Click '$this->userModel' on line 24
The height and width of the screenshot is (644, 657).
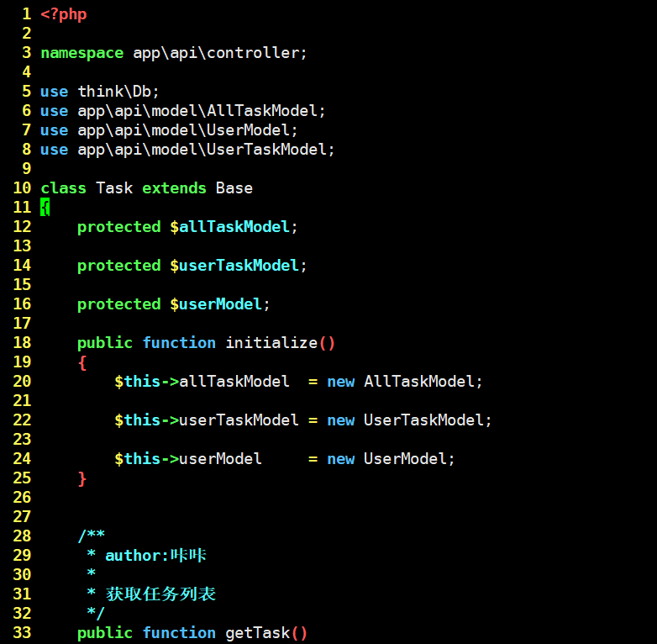click(187, 459)
